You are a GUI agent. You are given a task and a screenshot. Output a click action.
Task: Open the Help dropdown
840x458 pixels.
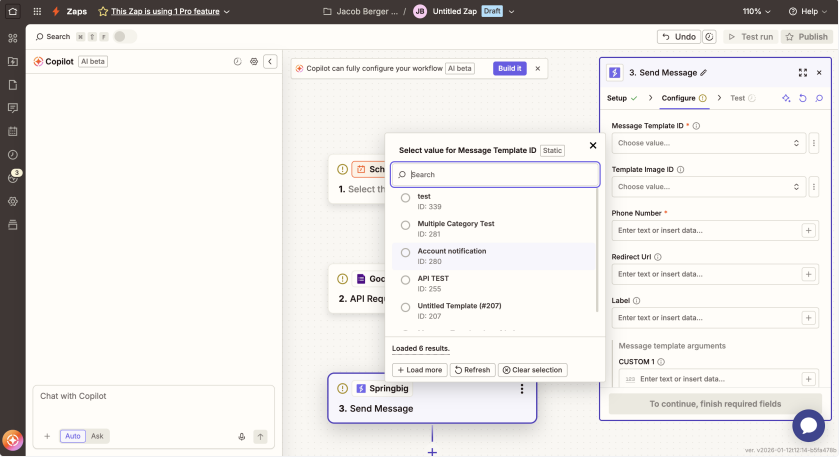coord(808,11)
